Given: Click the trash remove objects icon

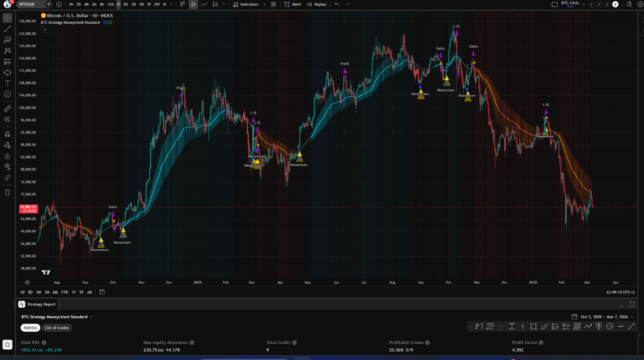Looking at the screenshot, I should click(x=7, y=192).
